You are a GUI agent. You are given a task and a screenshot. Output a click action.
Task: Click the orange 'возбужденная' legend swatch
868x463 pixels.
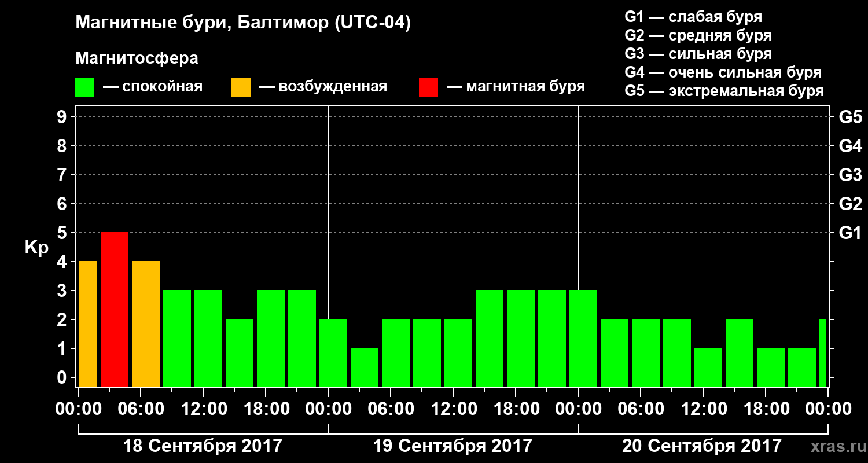(241, 87)
